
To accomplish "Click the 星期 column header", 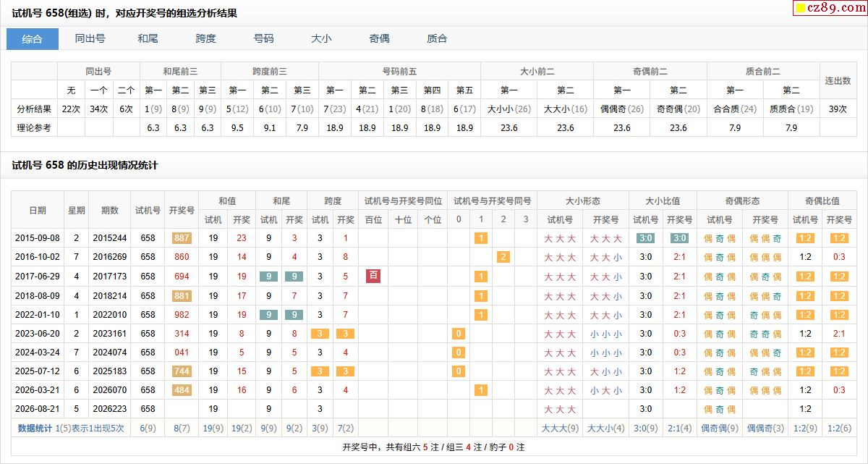I will pyautogui.click(x=77, y=210).
